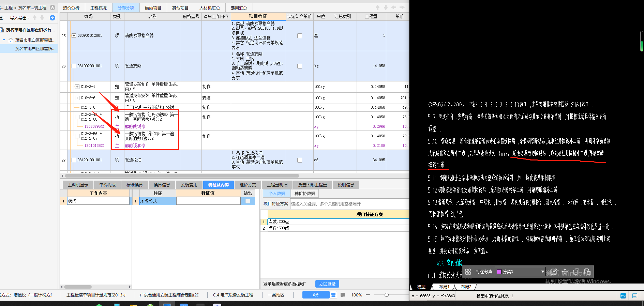The height and width of the screenshot is (306, 644).
Task: Switch to the 措施项目 tab
Action: coord(153,8)
